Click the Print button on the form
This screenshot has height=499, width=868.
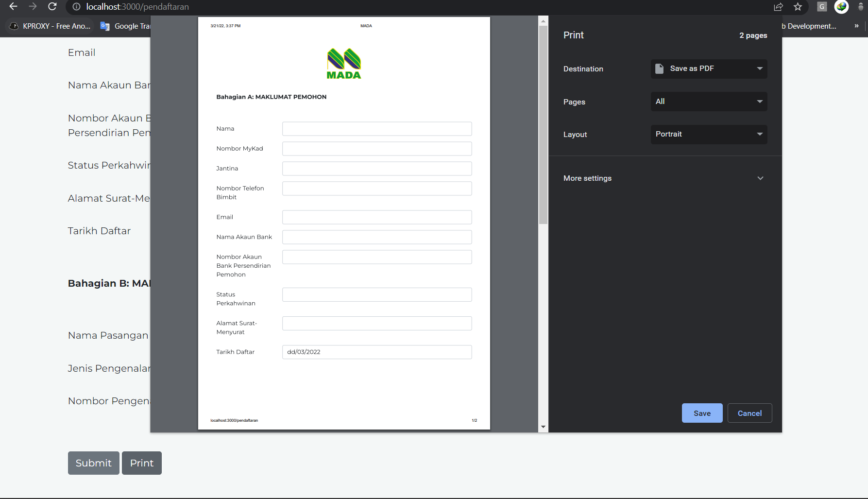(x=141, y=463)
